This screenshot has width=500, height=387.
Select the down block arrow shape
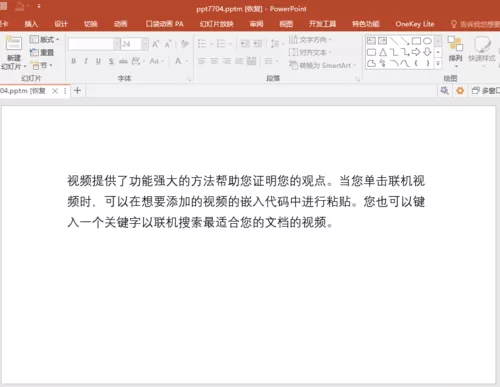[427, 52]
